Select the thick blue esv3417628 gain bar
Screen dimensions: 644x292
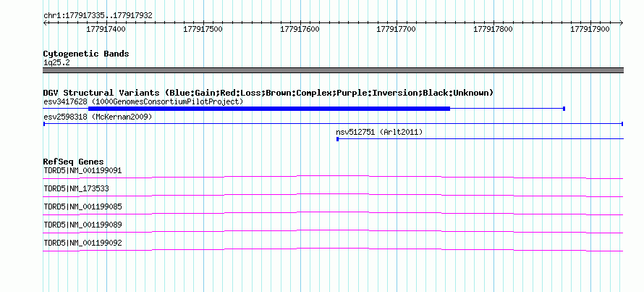(x=269, y=109)
